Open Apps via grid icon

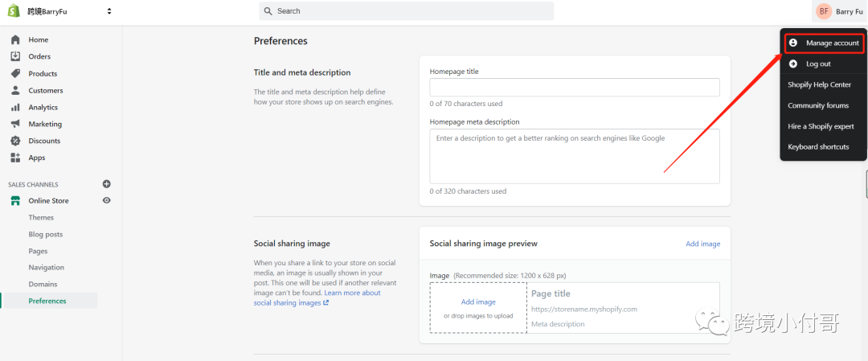pyautogui.click(x=15, y=158)
